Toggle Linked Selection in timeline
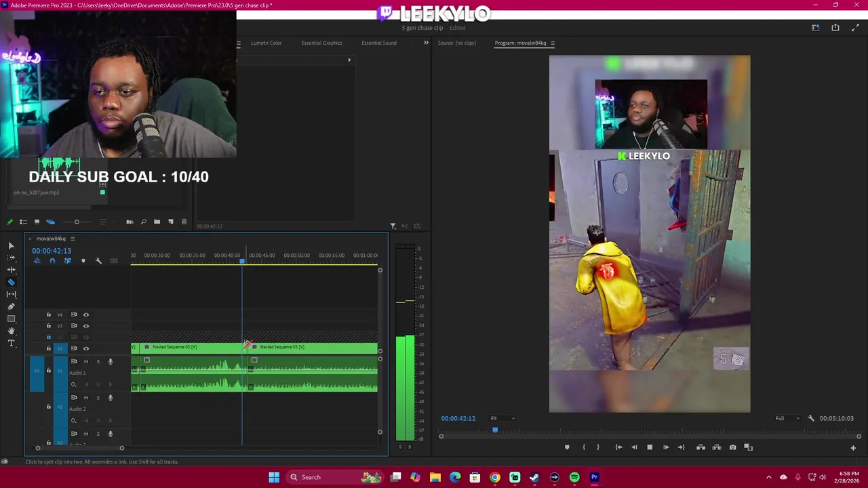868x488 pixels. [x=68, y=261]
